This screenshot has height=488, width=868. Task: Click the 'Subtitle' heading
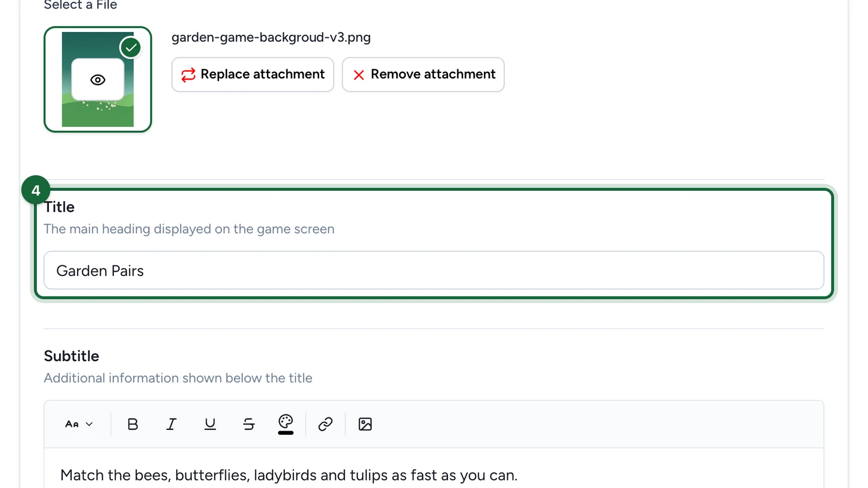(x=72, y=356)
